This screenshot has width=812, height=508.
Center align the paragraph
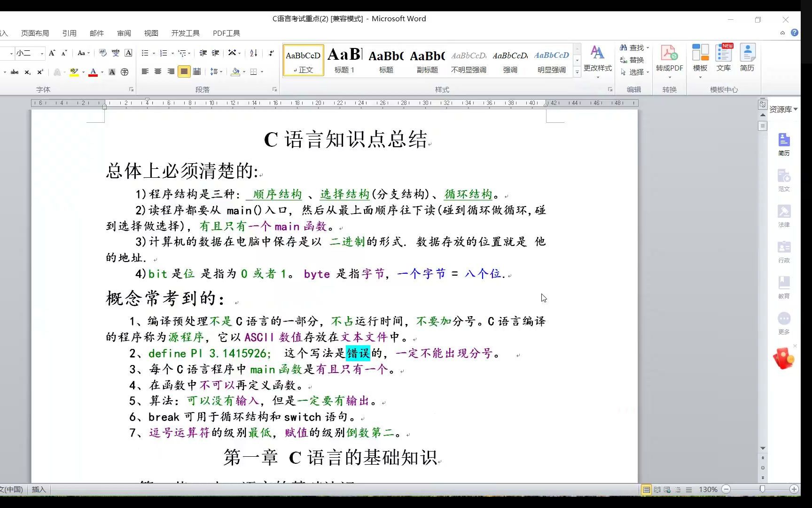click(157, 71)
